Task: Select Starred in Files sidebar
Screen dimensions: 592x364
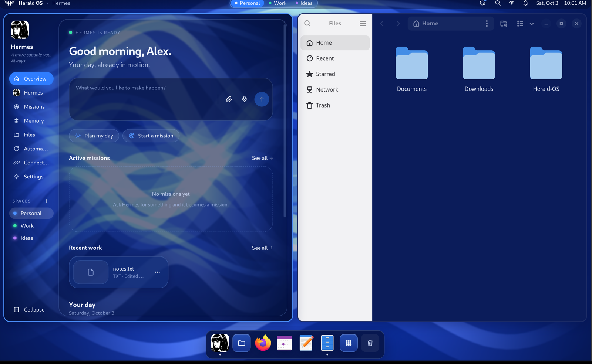Action: [335, 74]
